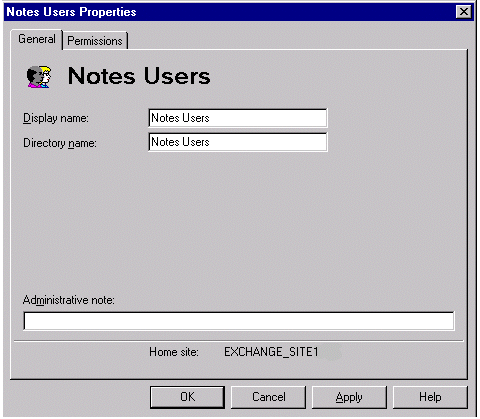480x419 pixels.
Task: Click the separator line above Home site
Action: point(239,341)
